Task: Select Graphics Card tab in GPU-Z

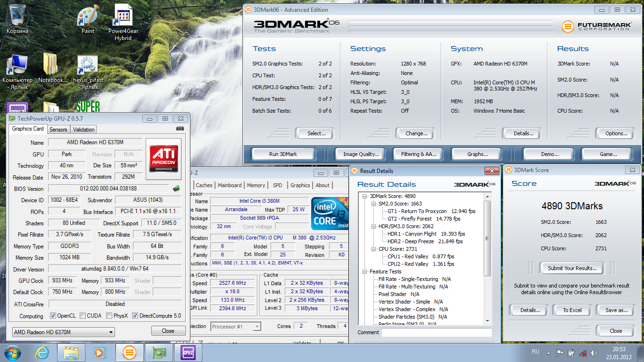Action: click(x=28, y=129)
